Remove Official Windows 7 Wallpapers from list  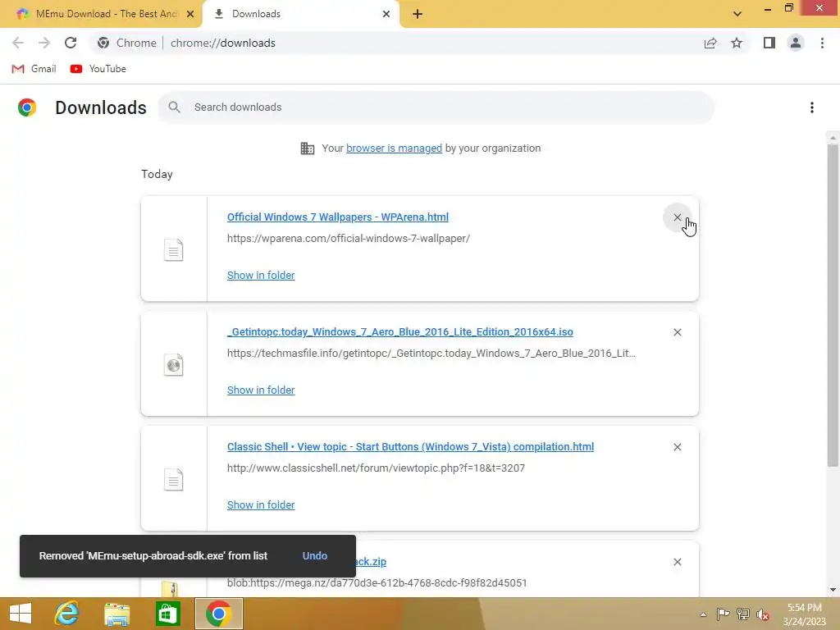pyautogui.click(x=677, y=217)
